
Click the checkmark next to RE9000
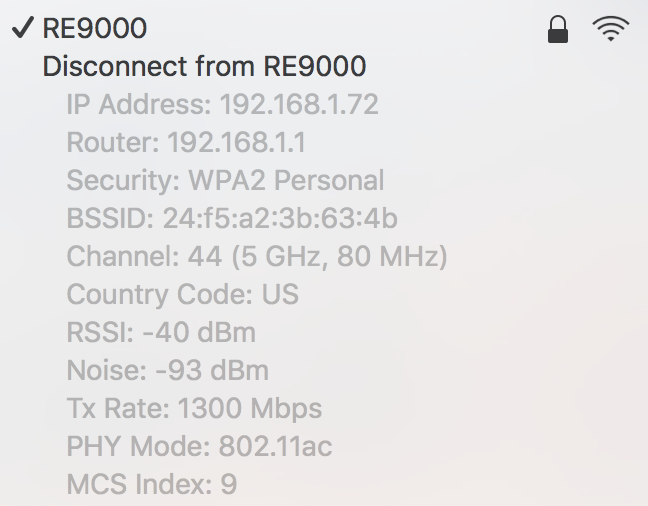(24, 28)
